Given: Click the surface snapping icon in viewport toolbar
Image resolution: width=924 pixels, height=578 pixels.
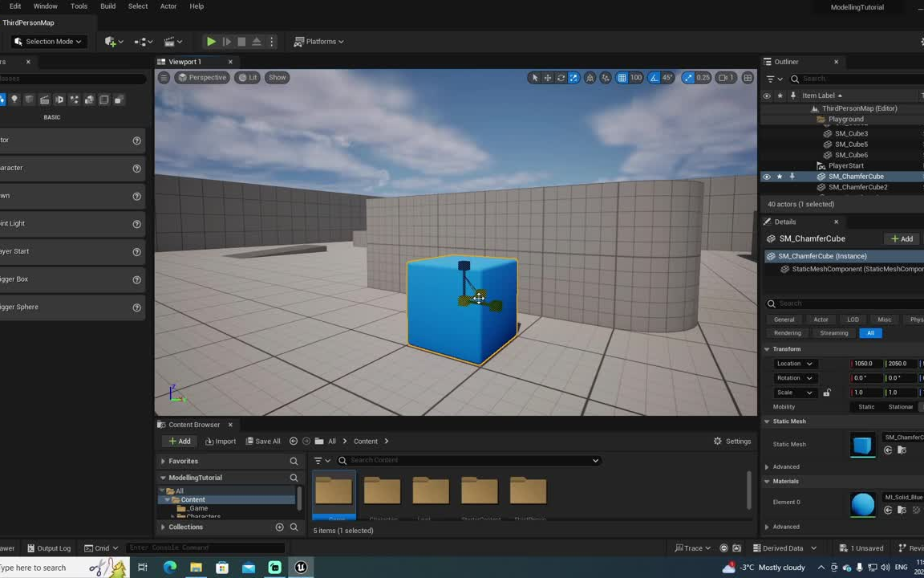Looking at the screenshot, I should (606, 78).
